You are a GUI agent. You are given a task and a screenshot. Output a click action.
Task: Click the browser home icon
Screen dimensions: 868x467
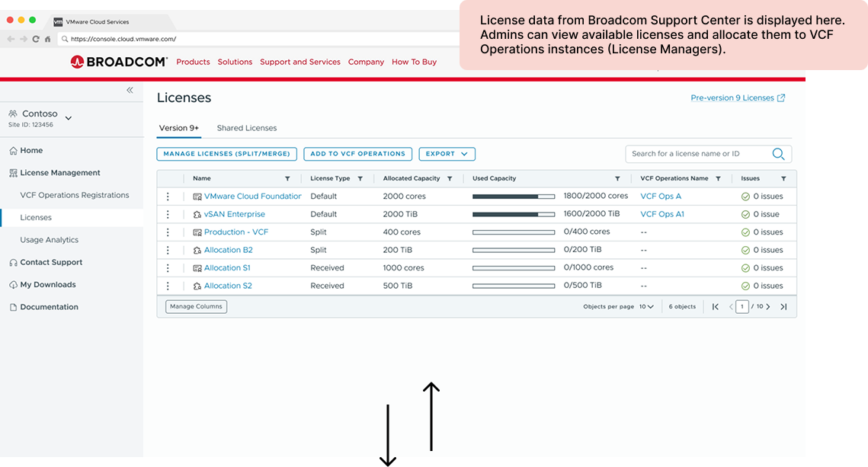47,39
